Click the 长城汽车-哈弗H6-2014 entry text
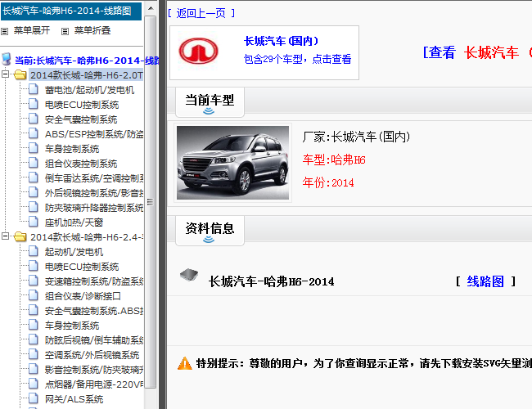 pyautogui.click(x=271, y=281)
